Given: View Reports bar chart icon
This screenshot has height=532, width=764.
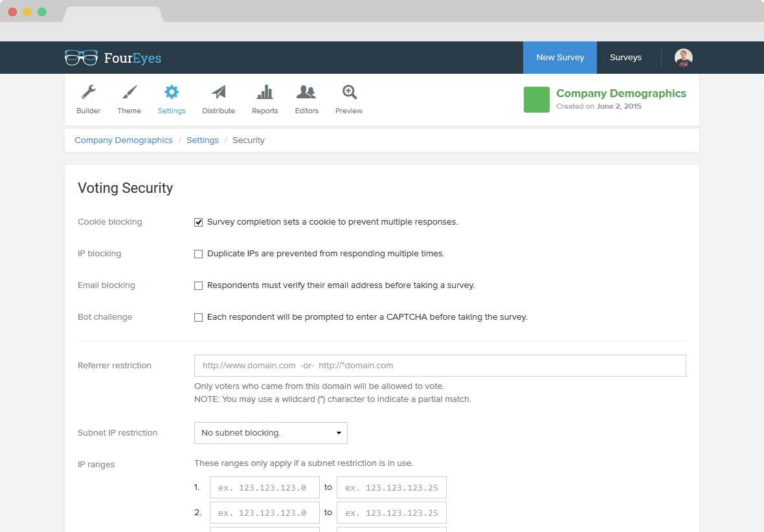Looking at the screenshot, I should pos(265,92).
